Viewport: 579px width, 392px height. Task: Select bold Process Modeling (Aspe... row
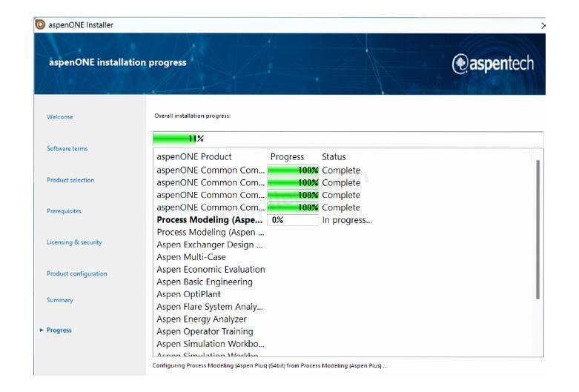pos(209,220)
